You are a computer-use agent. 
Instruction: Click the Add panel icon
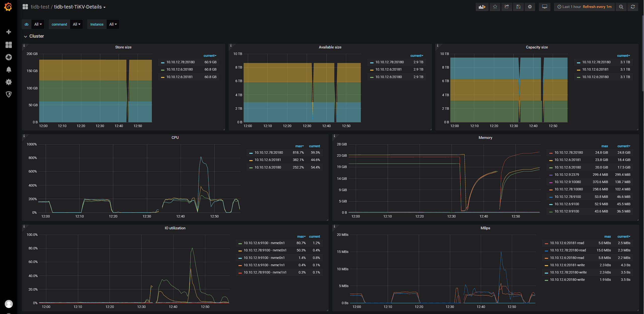(482, 7)
